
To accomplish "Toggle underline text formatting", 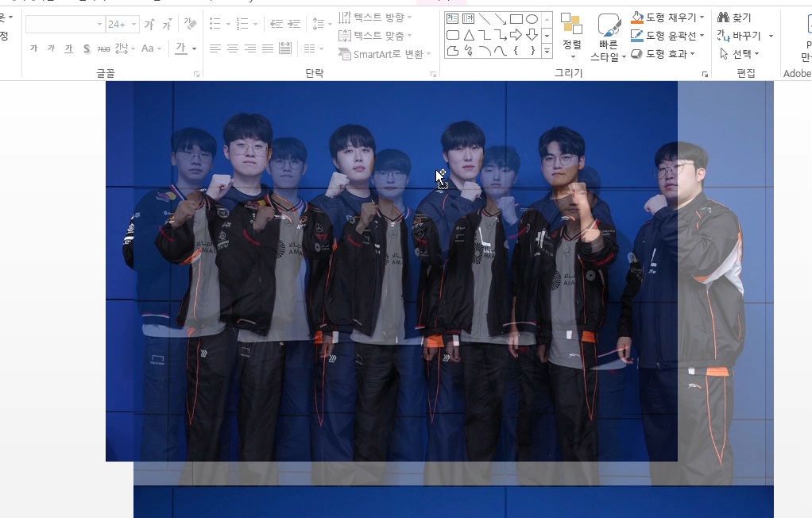I will tap(68, 48).
